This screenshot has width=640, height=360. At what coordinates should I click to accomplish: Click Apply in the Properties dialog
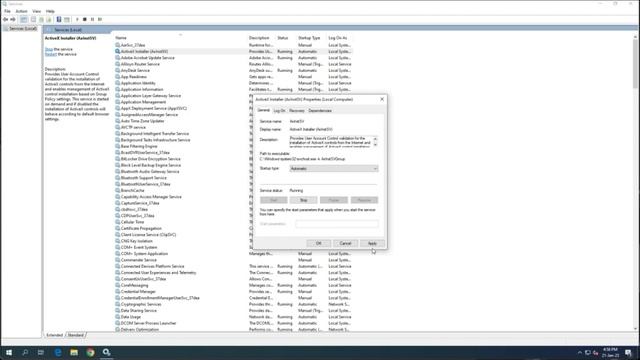[372, 243]
